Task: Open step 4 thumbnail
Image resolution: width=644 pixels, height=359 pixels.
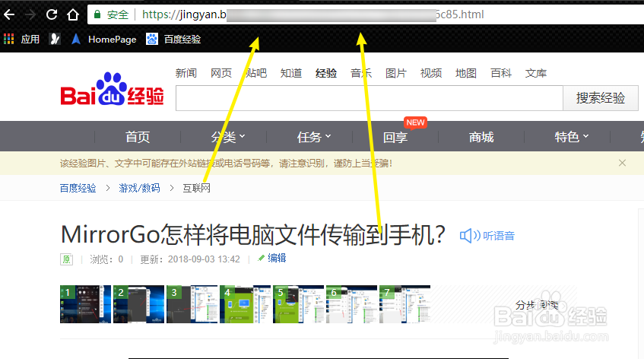Action: [x=245, y=304]
